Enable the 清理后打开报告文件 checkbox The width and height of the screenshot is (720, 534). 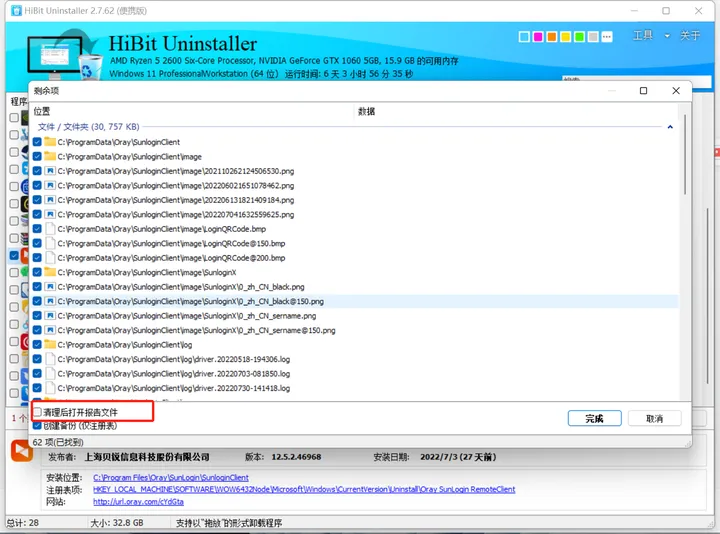coord(38,411)
